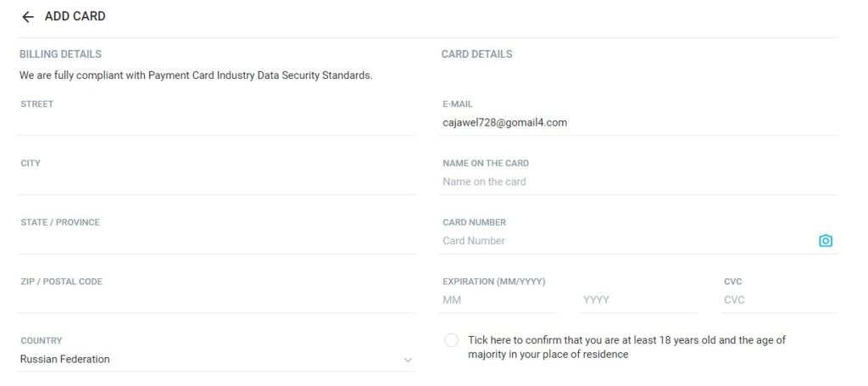868x386 pixels.
Task: Select the E-mail field with cajawel728 address
Action: [639, 123]
